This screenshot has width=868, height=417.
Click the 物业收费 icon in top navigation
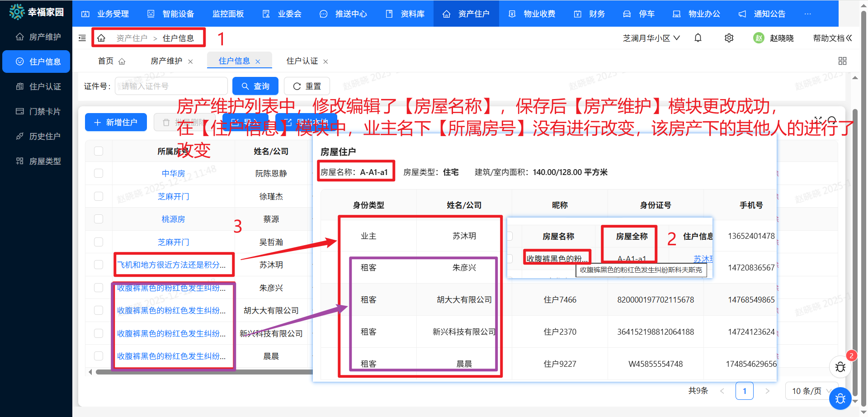(x=512, y=14)
